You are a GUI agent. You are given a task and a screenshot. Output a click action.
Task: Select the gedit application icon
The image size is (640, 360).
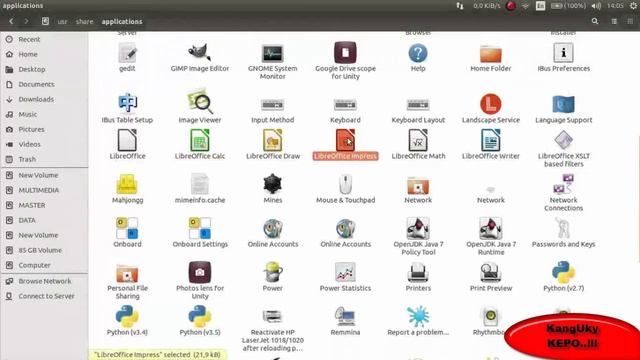127,53
